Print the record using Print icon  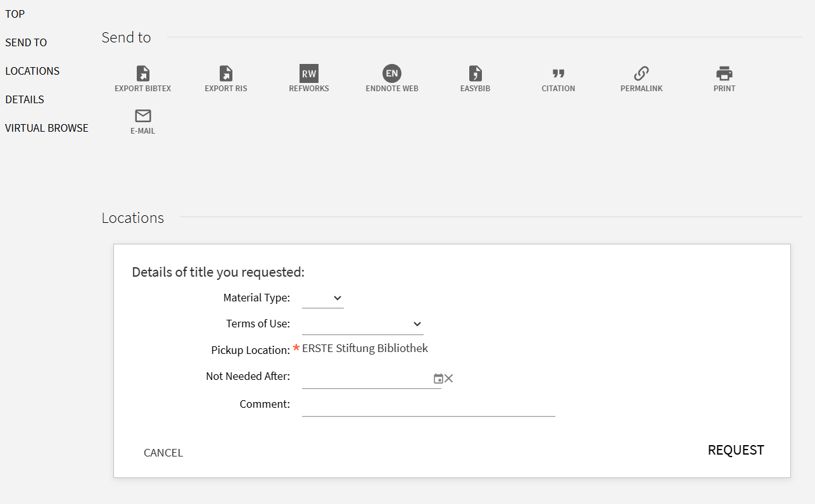pyautogui.click(x=724, y=73)
